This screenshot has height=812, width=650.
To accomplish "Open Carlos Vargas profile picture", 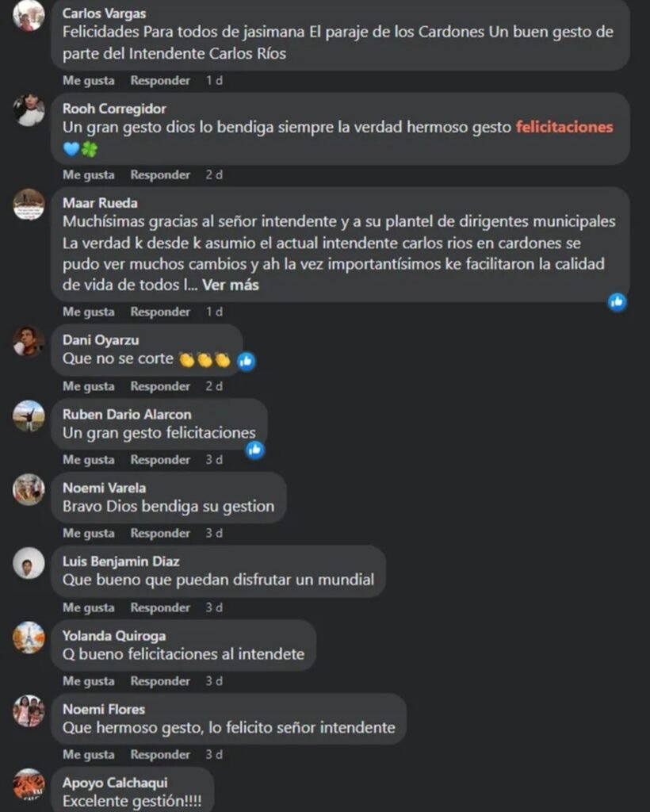I will (x=29, y=16).
